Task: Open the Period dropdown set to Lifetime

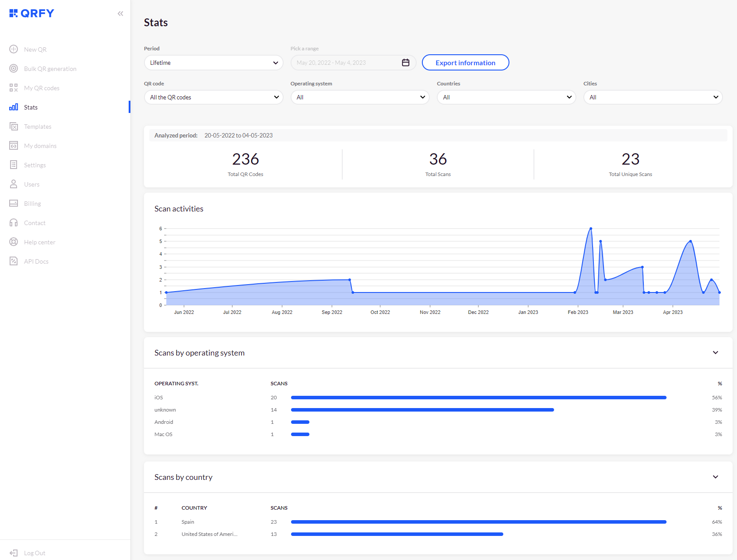Action: point(214,62)
